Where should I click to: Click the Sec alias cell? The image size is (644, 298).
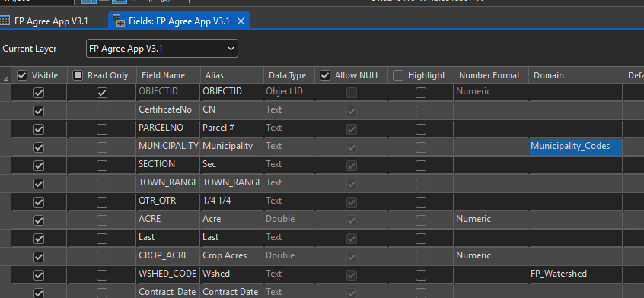231,165
